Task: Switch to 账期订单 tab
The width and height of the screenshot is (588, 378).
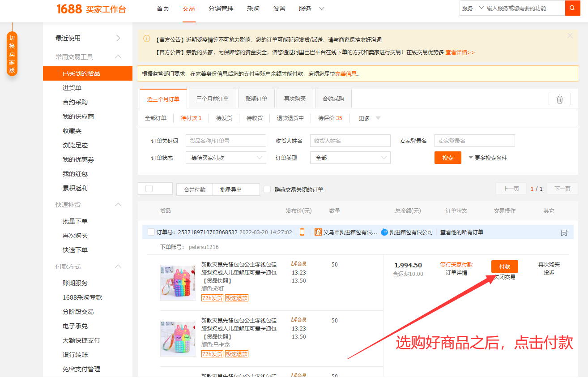Action: [x=256, y=99]
